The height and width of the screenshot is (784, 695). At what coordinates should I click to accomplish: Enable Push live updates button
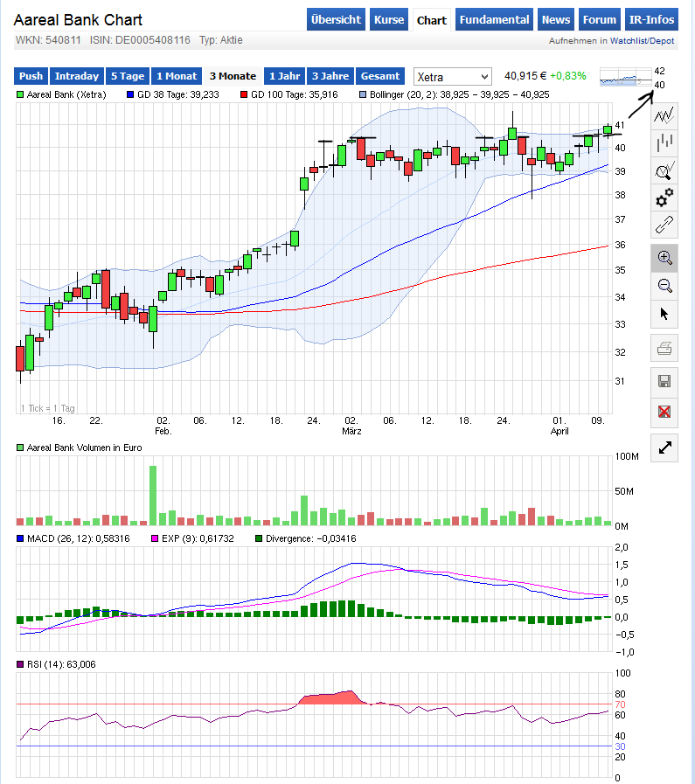coord(31,76)
